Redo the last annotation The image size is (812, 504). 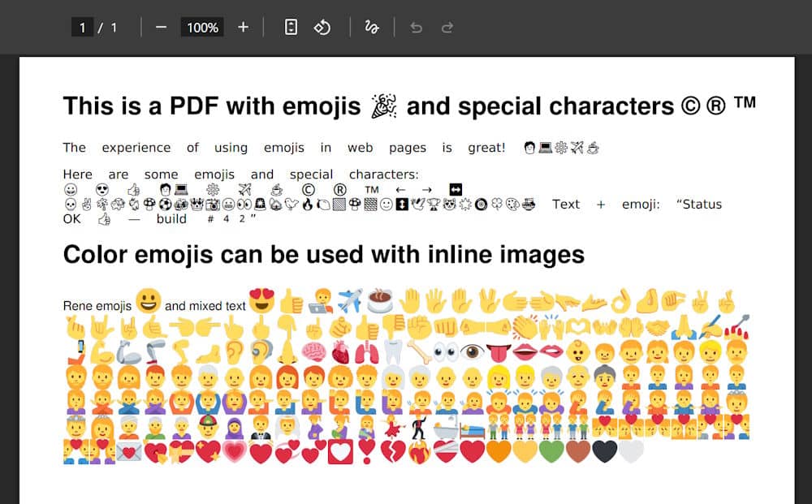point(447,27)
